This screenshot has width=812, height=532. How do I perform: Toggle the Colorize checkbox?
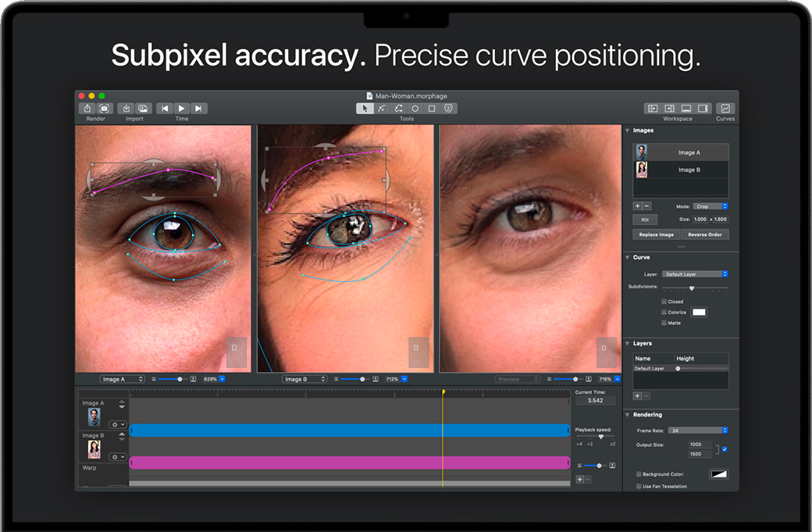click(664, 312)
